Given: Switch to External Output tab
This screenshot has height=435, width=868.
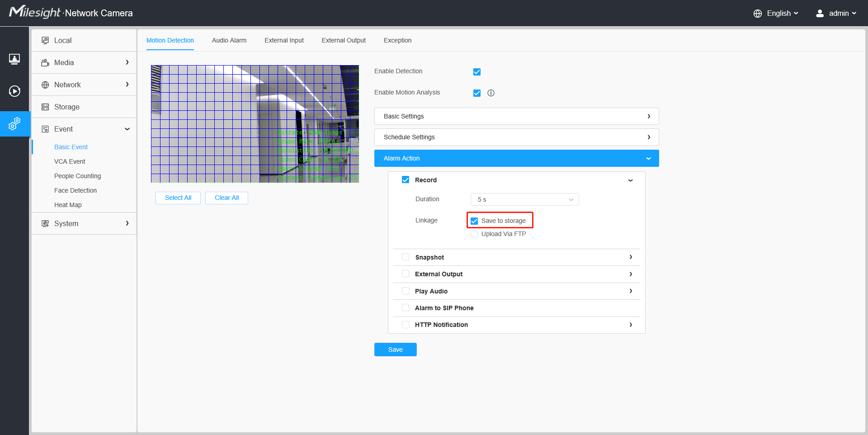Looking at the screenshot, I should pos(344,40).
